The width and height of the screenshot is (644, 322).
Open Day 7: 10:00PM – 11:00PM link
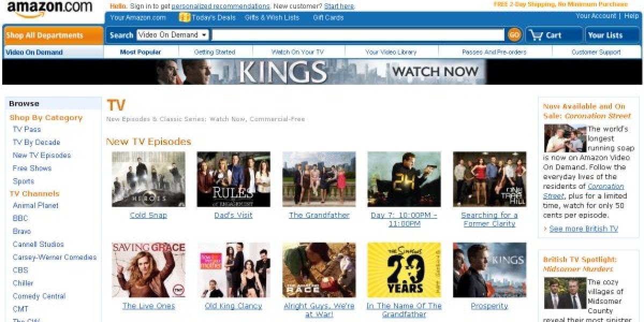click(404, 219)
